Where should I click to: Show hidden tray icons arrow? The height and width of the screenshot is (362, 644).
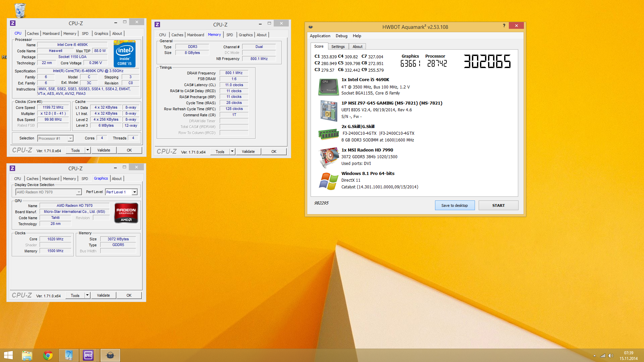(x=594, y=356)
